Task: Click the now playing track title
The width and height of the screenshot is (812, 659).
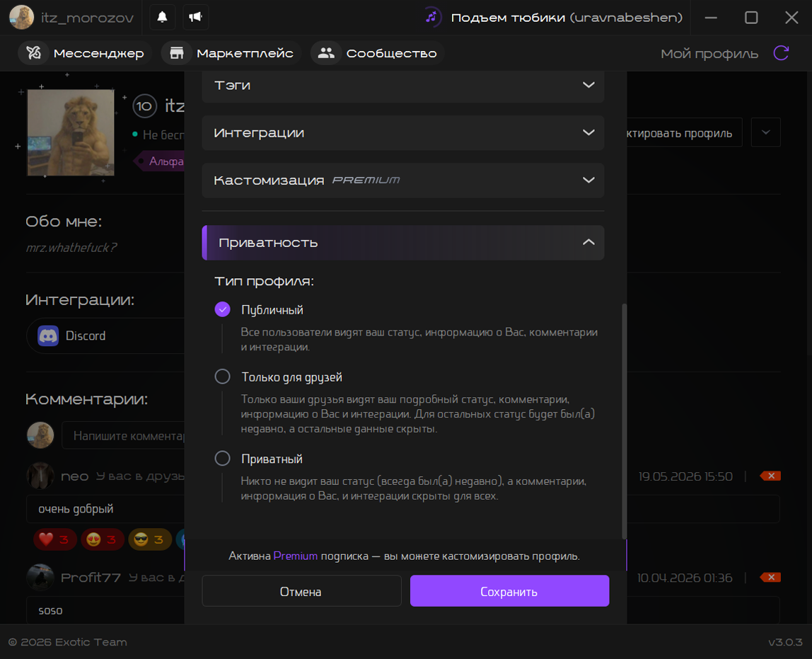Action: (567, 18)
